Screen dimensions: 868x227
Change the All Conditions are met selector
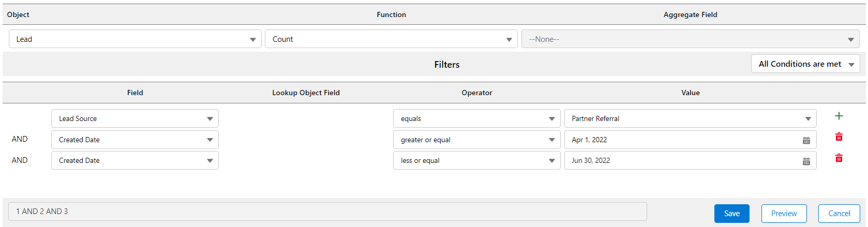(x=805, y=64)
